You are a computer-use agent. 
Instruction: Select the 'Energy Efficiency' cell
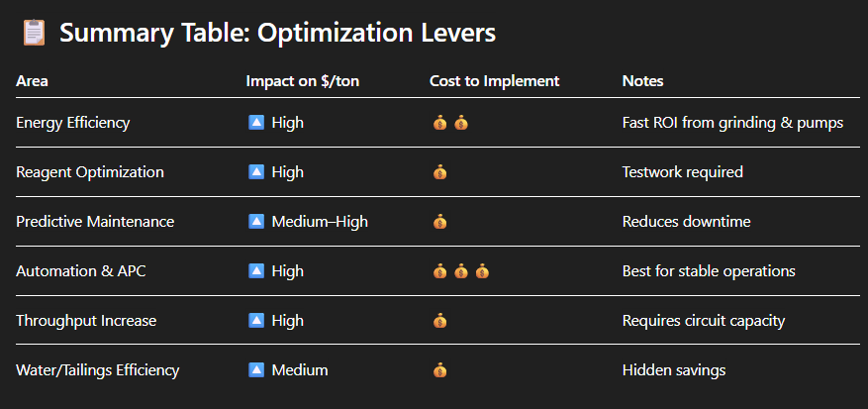click(73, 123)
